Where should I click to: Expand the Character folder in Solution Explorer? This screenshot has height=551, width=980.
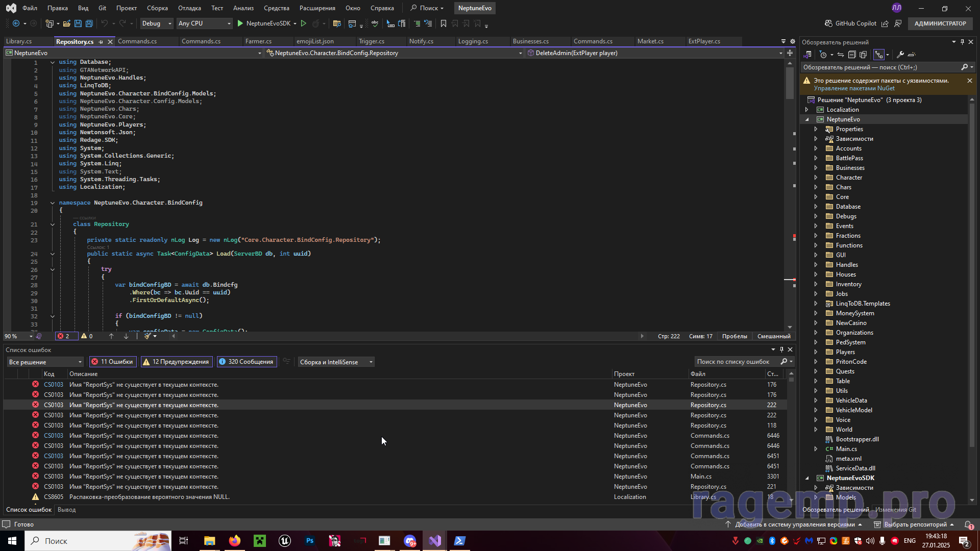click(x=816, y=178)
